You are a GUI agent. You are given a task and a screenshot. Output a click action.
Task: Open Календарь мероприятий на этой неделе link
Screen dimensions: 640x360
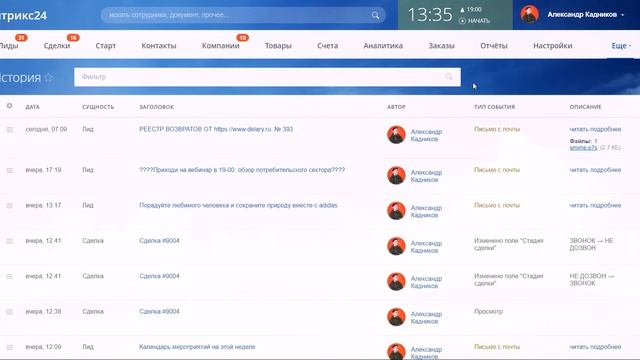tap(197, 347)
